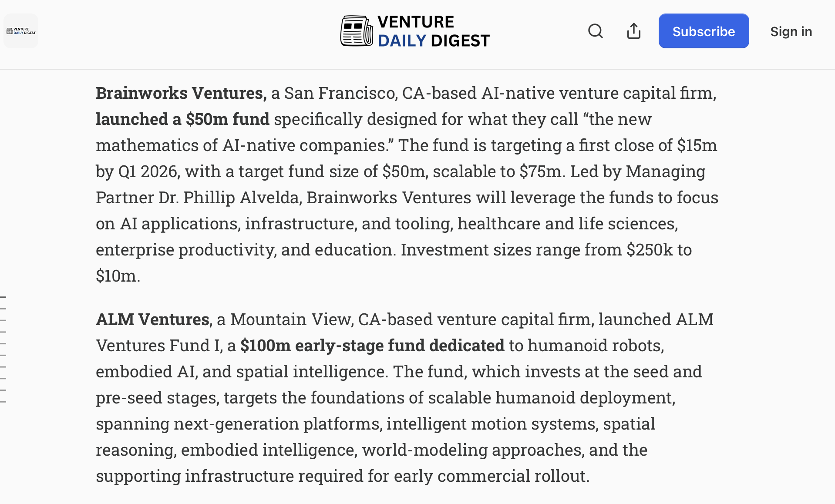Screen dimensions: 835x504
Task: Open the search magnifying glass icon
Action: (x=595, y=31)
